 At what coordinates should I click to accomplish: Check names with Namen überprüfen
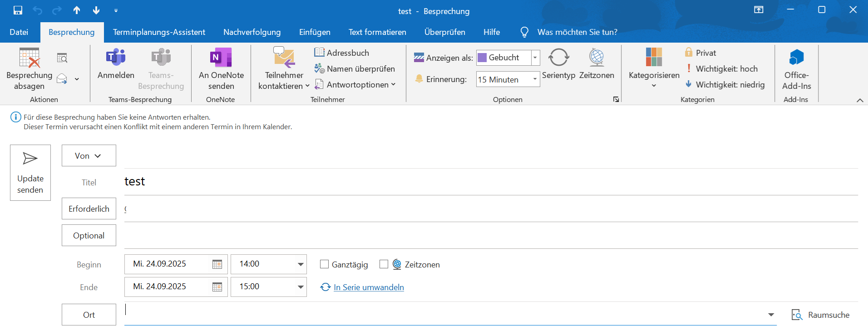(355, 69)
